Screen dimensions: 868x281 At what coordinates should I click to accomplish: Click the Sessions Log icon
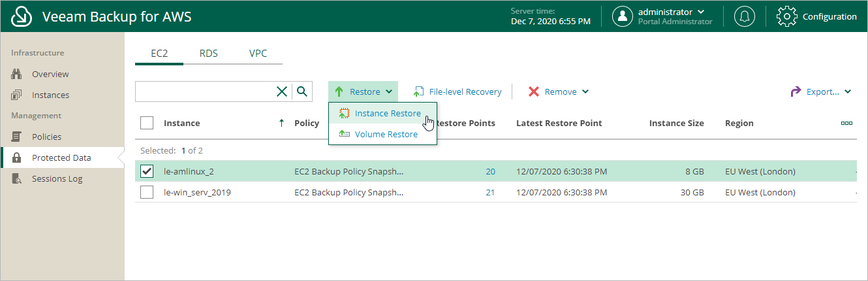tap(17, 178)
